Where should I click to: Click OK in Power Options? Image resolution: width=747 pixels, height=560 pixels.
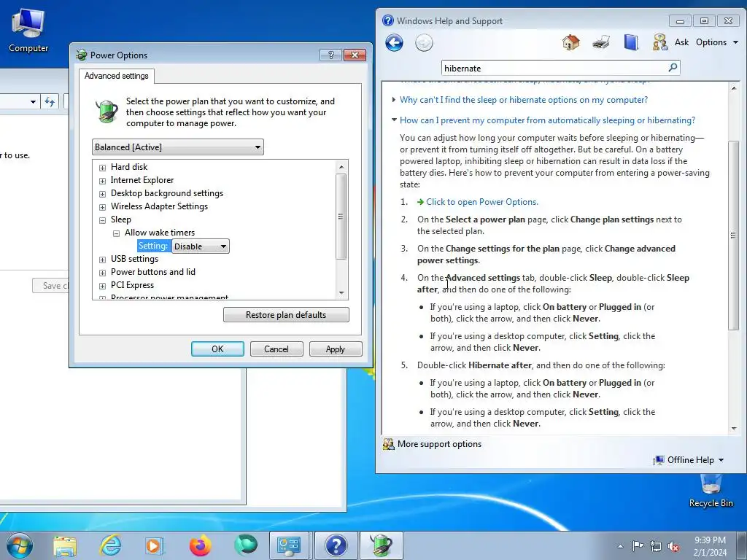(x=217, y=349)
